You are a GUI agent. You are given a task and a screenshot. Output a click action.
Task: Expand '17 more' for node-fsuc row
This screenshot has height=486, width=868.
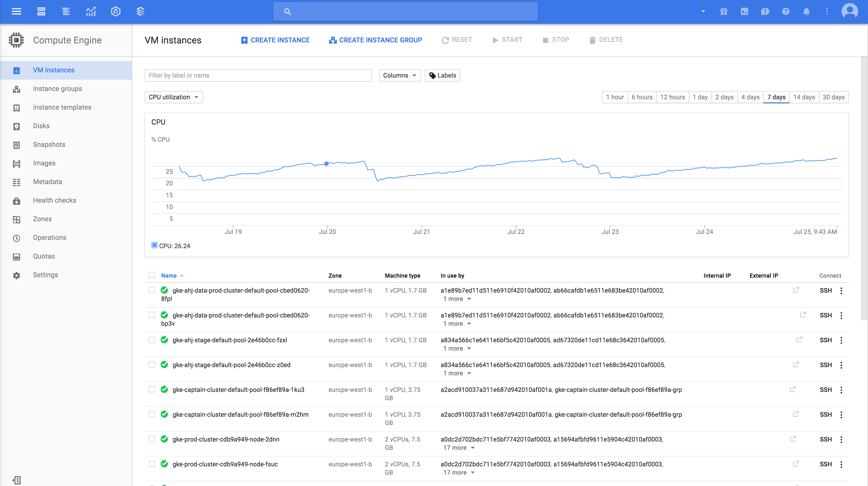(x=459, y=473)
